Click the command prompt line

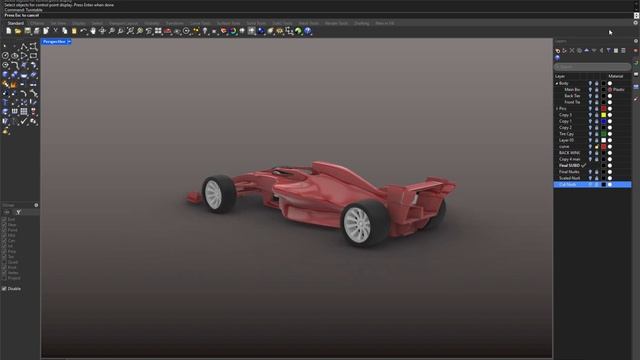pyautogui.click(x=318, y=15)
